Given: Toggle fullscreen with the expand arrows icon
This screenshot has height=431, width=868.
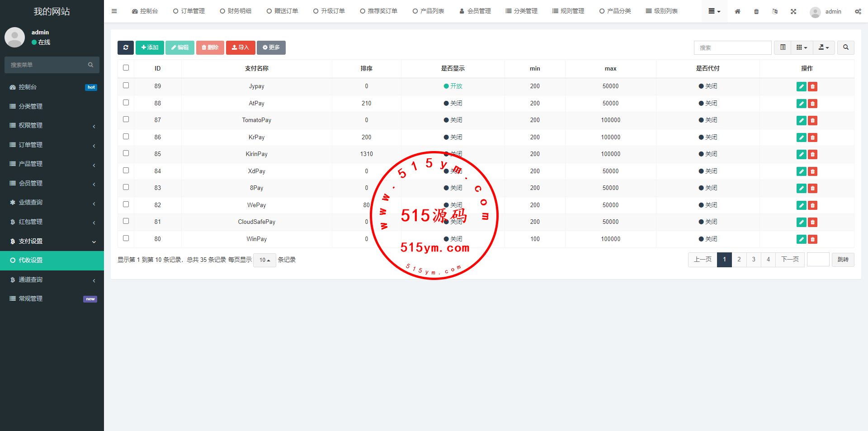Looking at the screenshot, I should click(x=793, y=11).
